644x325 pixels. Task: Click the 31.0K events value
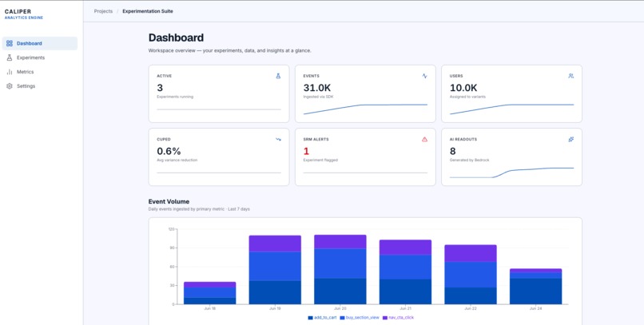[x=317, y=88]
